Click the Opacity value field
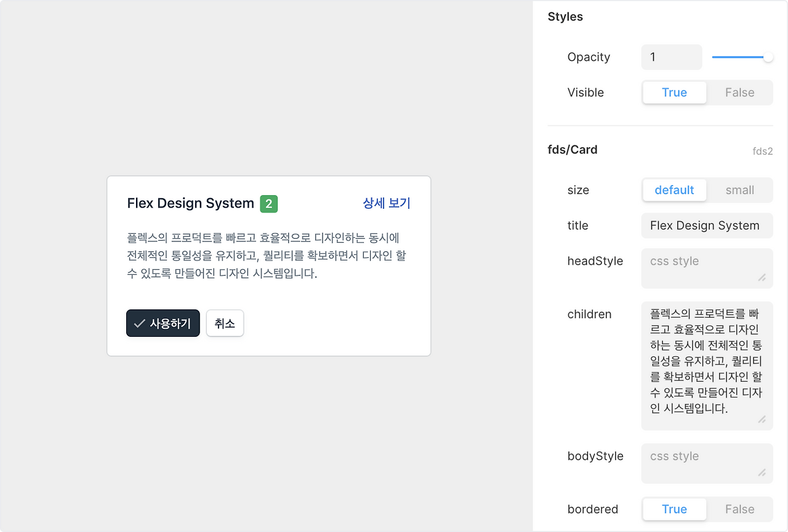Viewport: 788px width, 532px height. pos(672,57)
